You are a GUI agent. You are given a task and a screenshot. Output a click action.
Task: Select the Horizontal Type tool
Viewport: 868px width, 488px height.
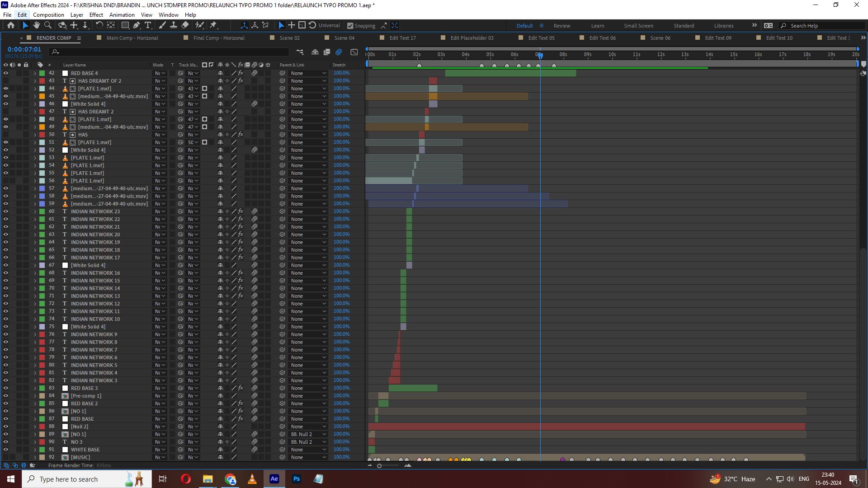coord(148,25)
